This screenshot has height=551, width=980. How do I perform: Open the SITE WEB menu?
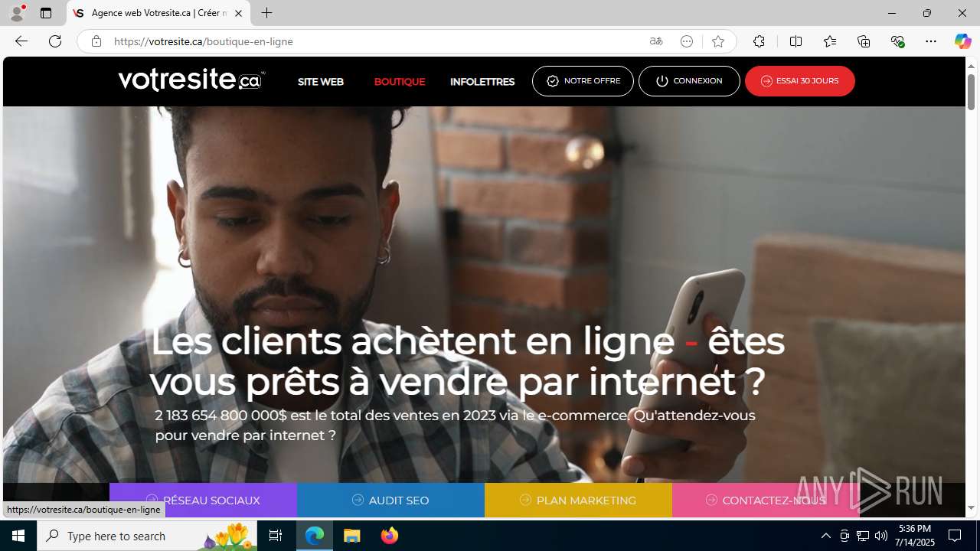[321, 82]
